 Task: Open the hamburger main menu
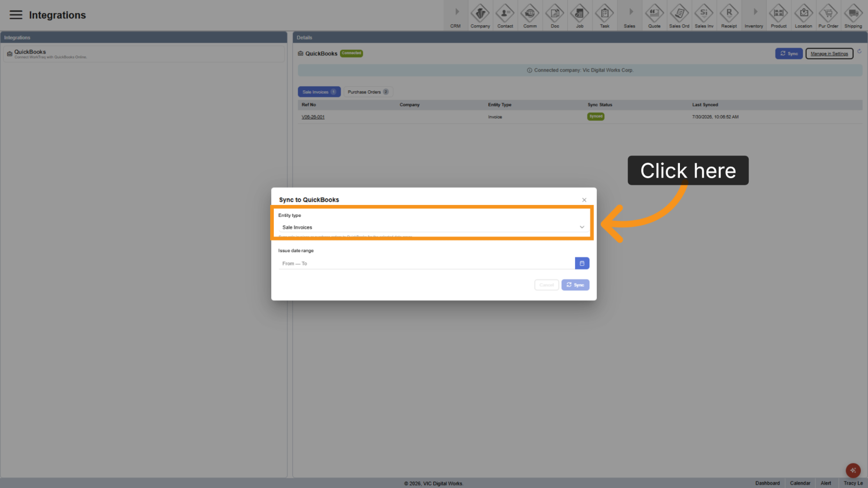coord(16,15)
